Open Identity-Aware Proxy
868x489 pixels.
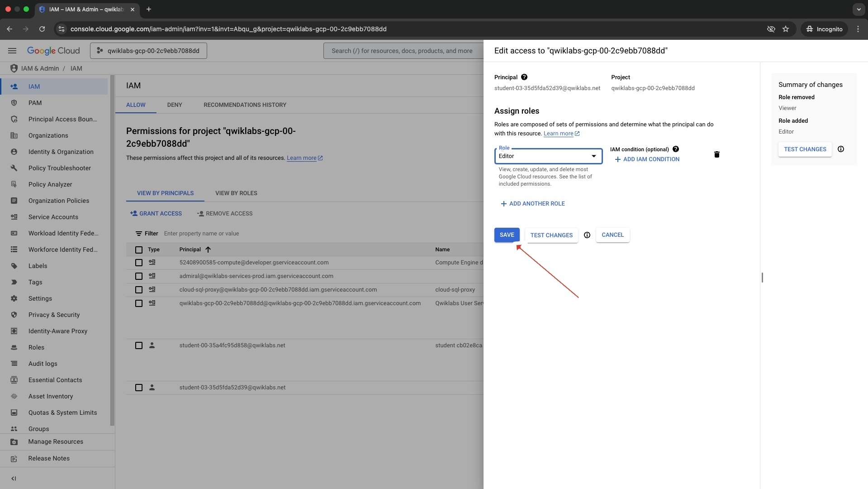[54, 331]
